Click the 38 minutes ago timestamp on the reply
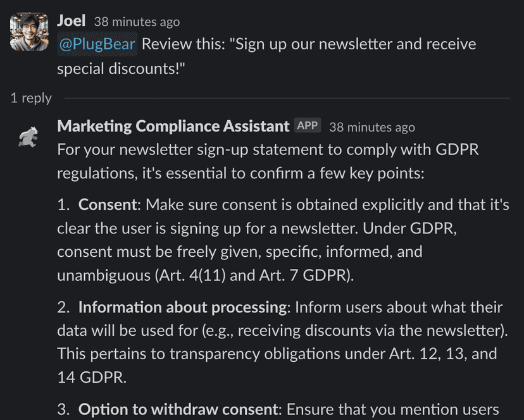 tap(372, 127)
